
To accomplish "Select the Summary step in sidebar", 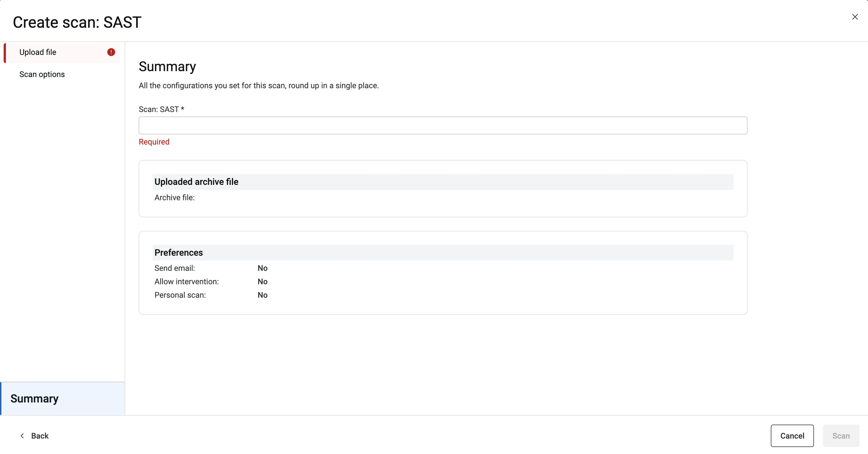I will click(x=34, y=398).
